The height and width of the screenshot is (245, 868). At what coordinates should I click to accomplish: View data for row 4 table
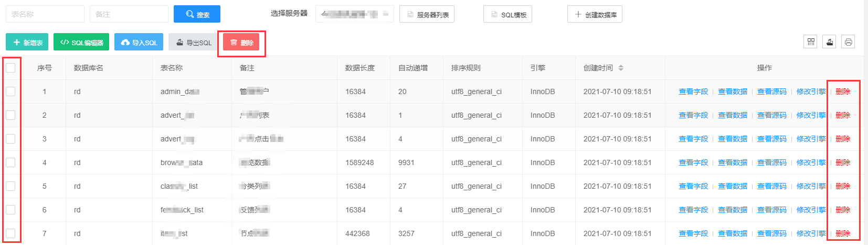[x=733, y=162]
